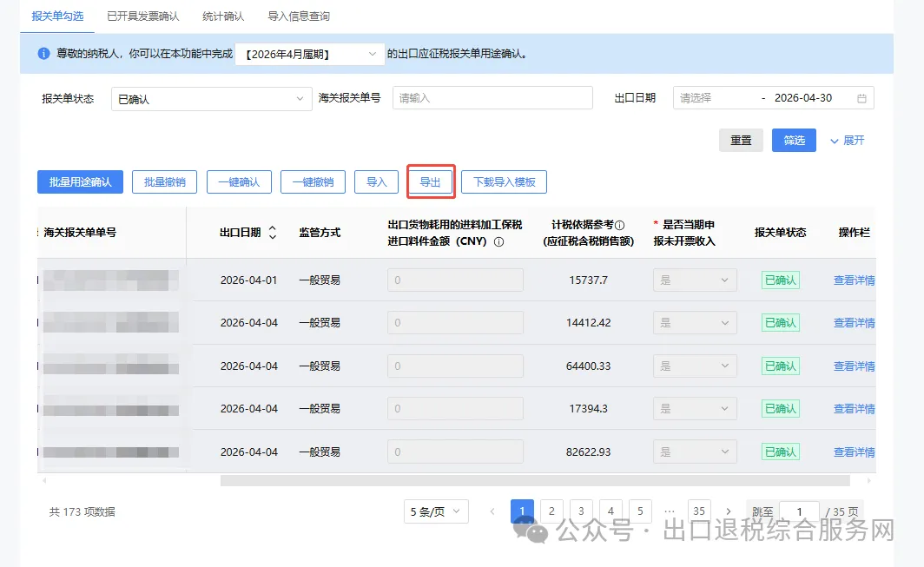Click 一键确认 button
The height and width of the screenshot is (567, 924).
click(239, 182)
